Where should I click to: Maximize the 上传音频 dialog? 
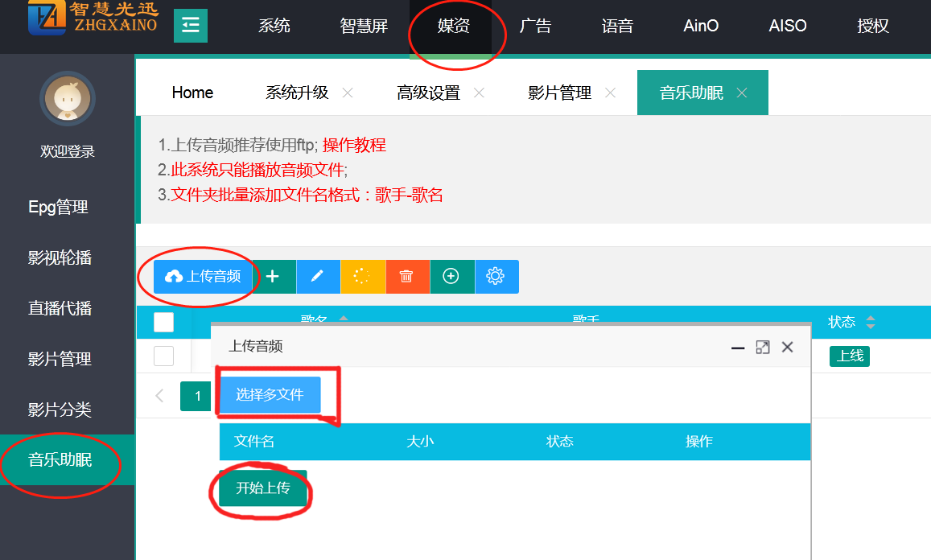762,347
